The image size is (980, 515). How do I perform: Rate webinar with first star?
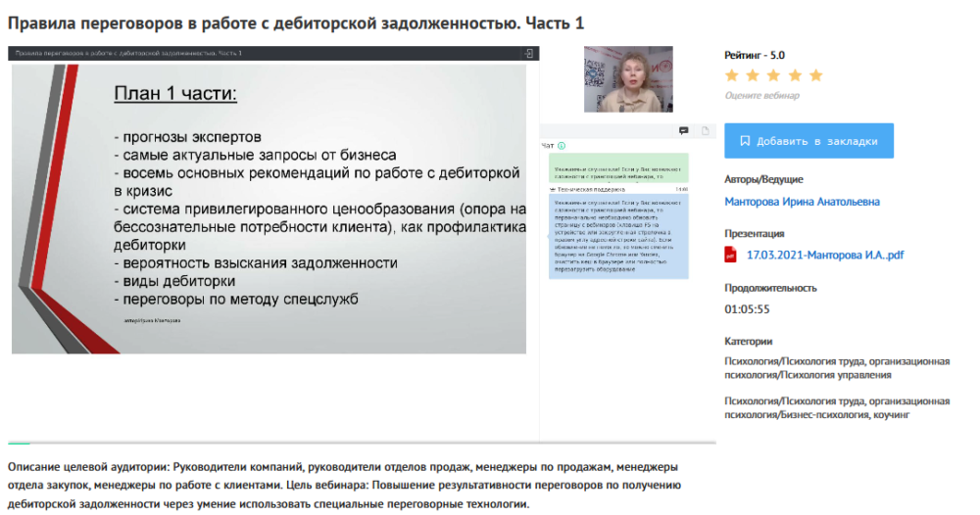pos(732,76)
